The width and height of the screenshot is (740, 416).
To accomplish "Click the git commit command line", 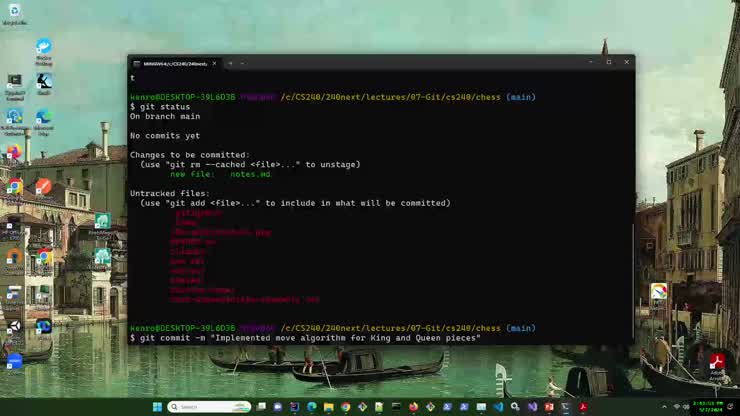I will tap(305, 338).
